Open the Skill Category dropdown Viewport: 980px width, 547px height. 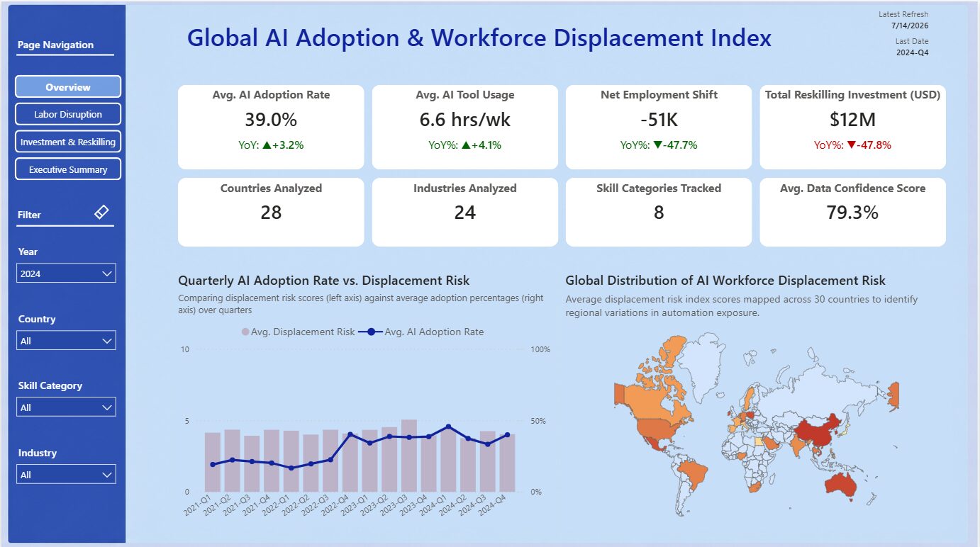(67, 407)
